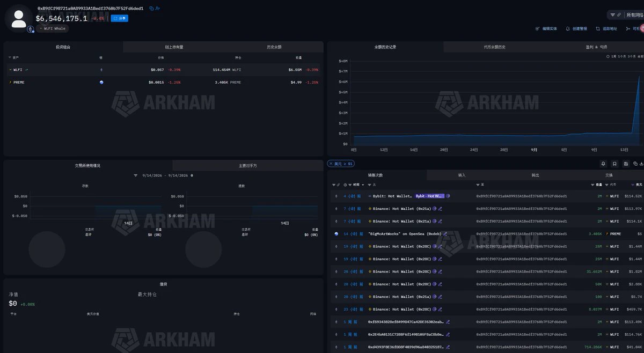Remove the 美元 ≥ $1 filter chip
644x353 pixels.
332,164
